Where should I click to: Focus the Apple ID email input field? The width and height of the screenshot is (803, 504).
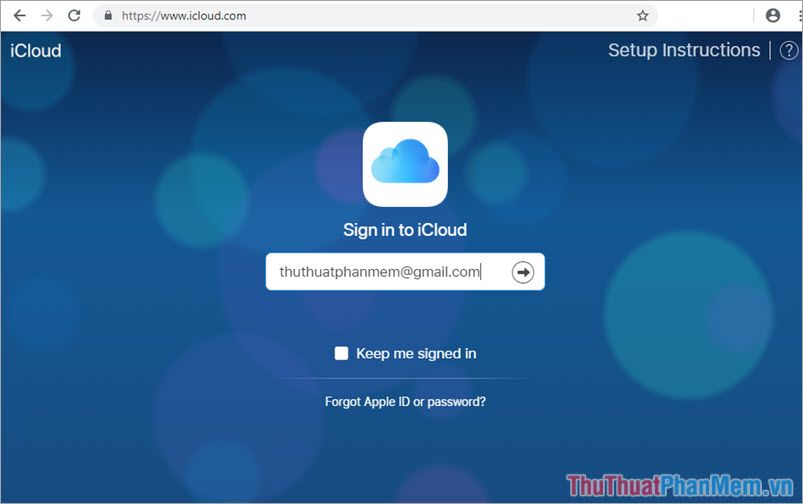pyautogui.click(x=385, y=272)
